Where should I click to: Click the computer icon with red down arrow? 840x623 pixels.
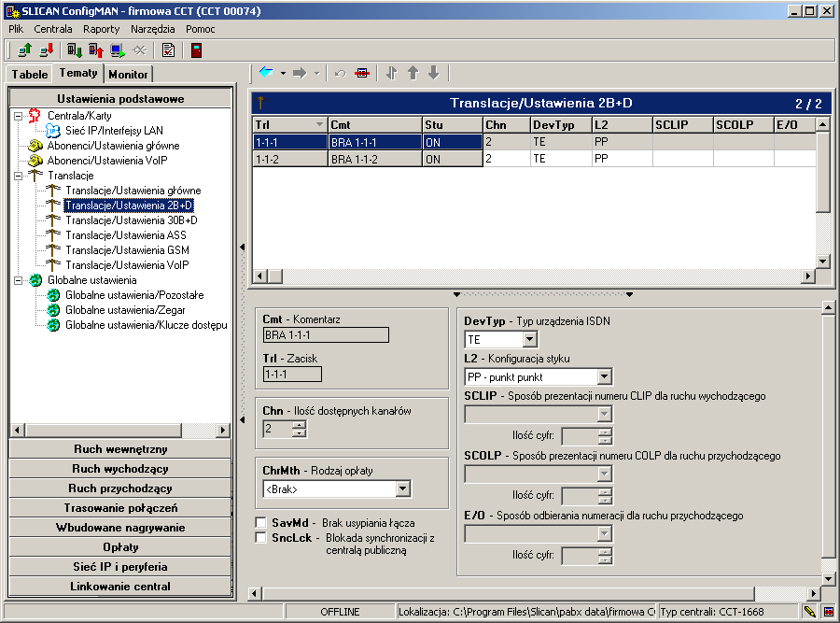point(47,50)
